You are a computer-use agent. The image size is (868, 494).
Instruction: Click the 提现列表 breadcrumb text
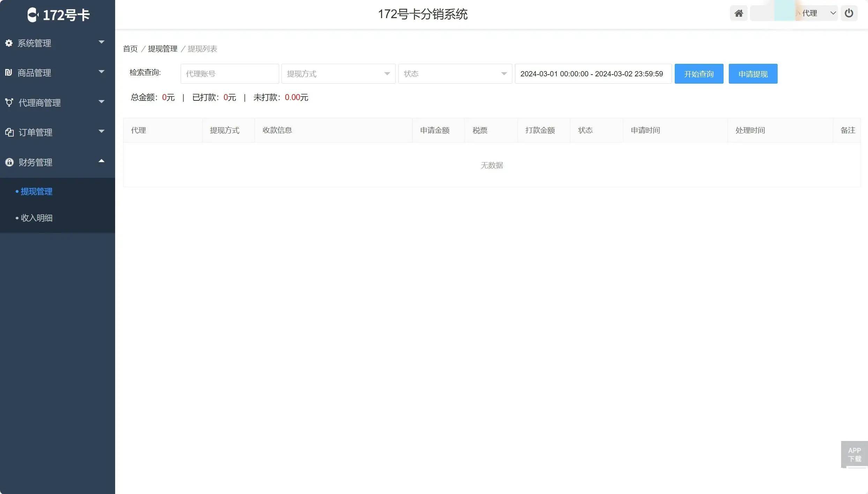click(x=202, y=49)
